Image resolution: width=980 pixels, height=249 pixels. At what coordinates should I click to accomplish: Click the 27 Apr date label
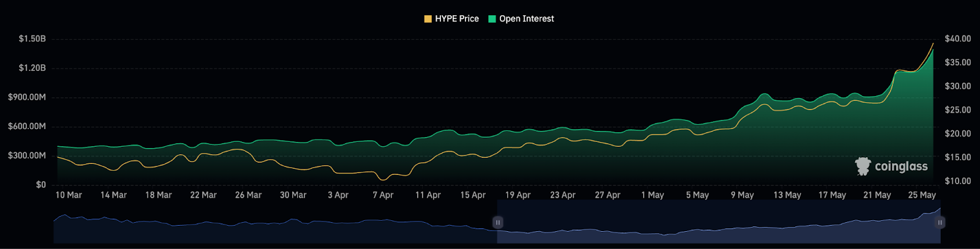click(608, 195)
